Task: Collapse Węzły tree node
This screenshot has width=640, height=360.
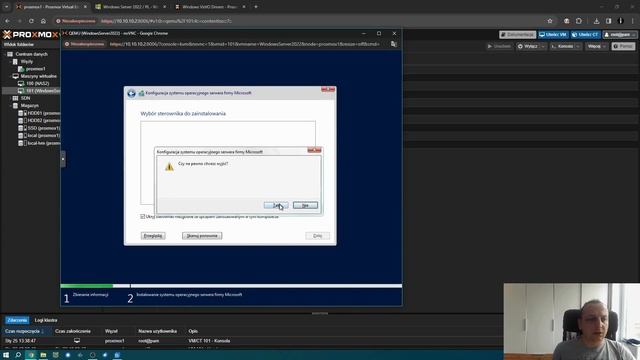Action: [10, 62]
